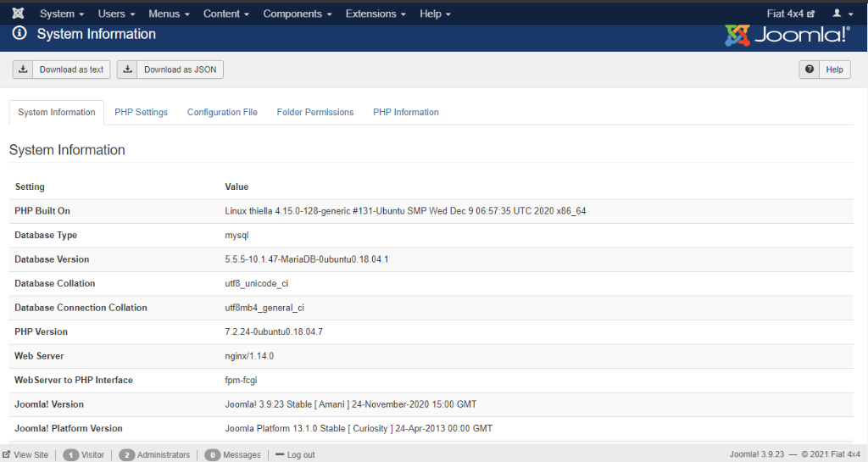Viewport: 868px width, 462px height.
Task: Switch to the PHP Settings tab
Action: coord(142,112)
